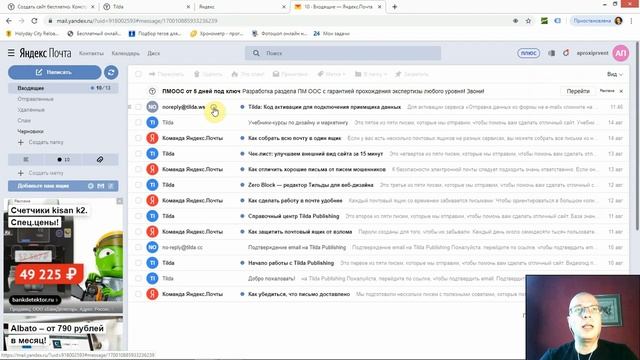Toggle the select-all messages checkbox
Image resolution: width=640 pixels, height=360 pixels.
(x=138, y=74)
